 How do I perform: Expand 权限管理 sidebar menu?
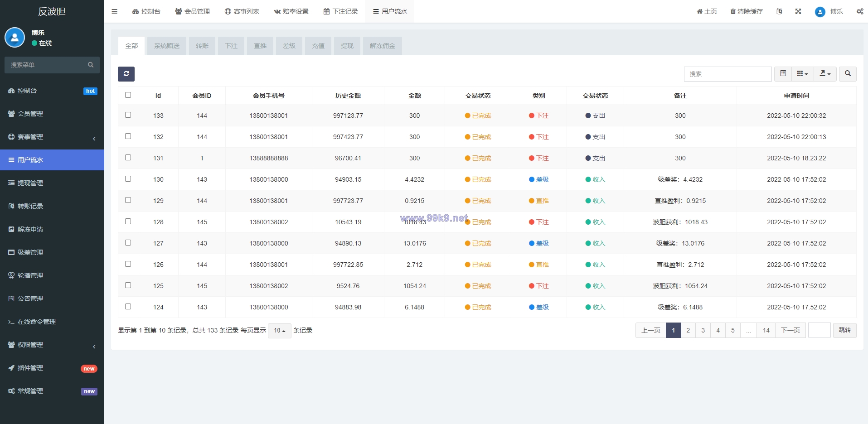click(x=52, y=345)
